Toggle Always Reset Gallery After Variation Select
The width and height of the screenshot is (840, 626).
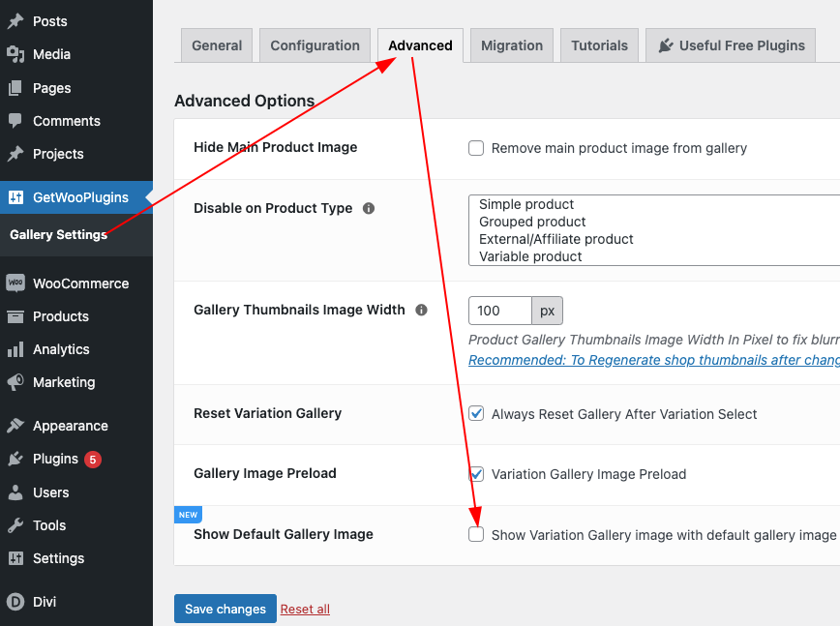point(476,413)
